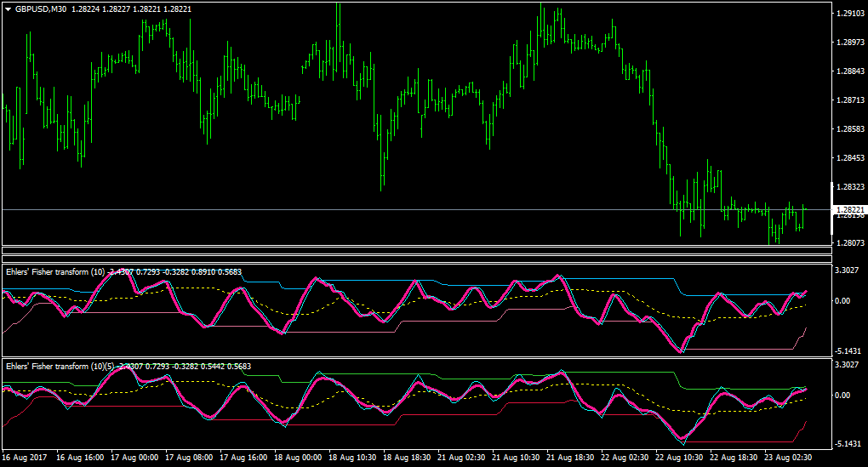This screenshot has height=467, width=868.
Task: Click the 21 Aug 18:30 time label
Action: pyautogui.click(x=570, y=458)
